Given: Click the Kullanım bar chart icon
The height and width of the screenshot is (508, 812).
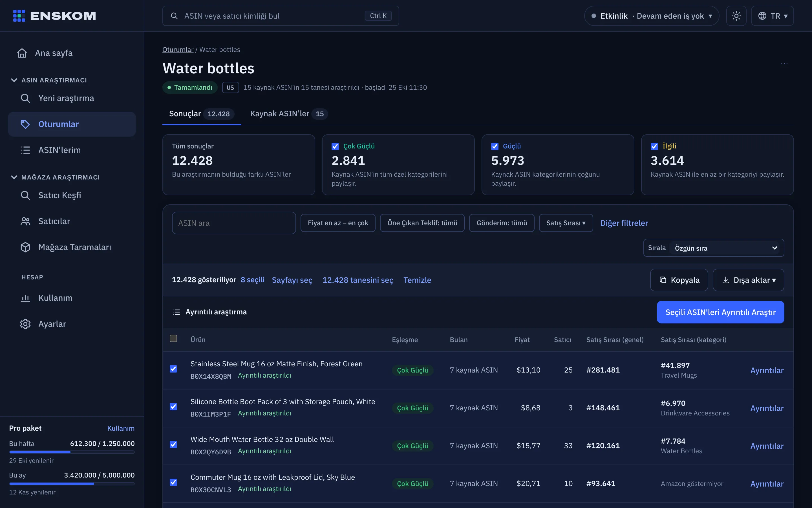Looking at the screenshot, I should tap(25, 298).
